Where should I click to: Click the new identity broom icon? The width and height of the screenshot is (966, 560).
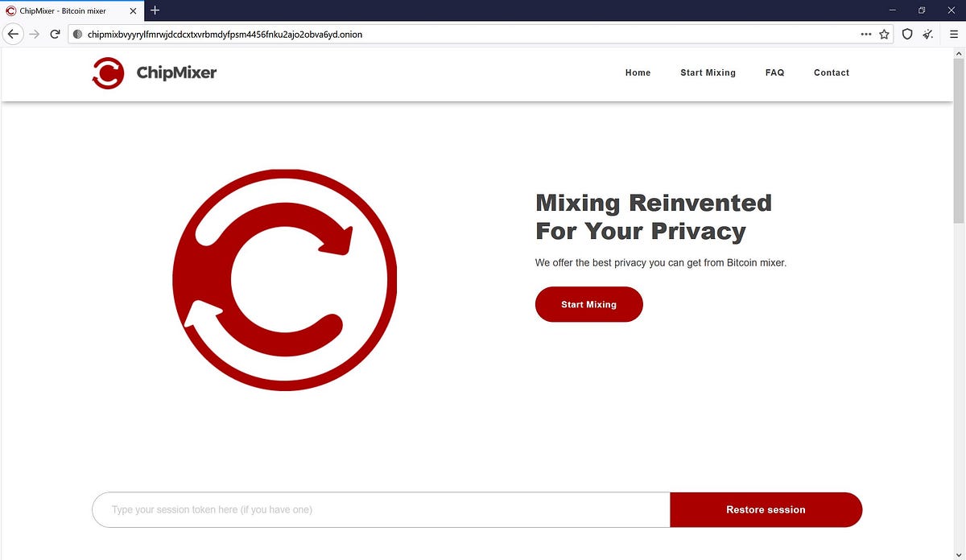point(928,35)
